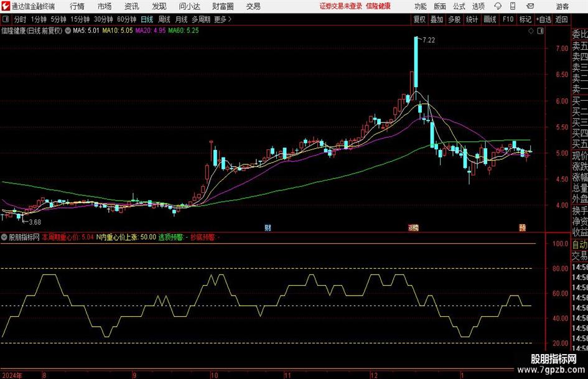This screenshot has width=588, height=379.
Task: Click the MA5: 5.01 indicator label
Action: (86, 30)
